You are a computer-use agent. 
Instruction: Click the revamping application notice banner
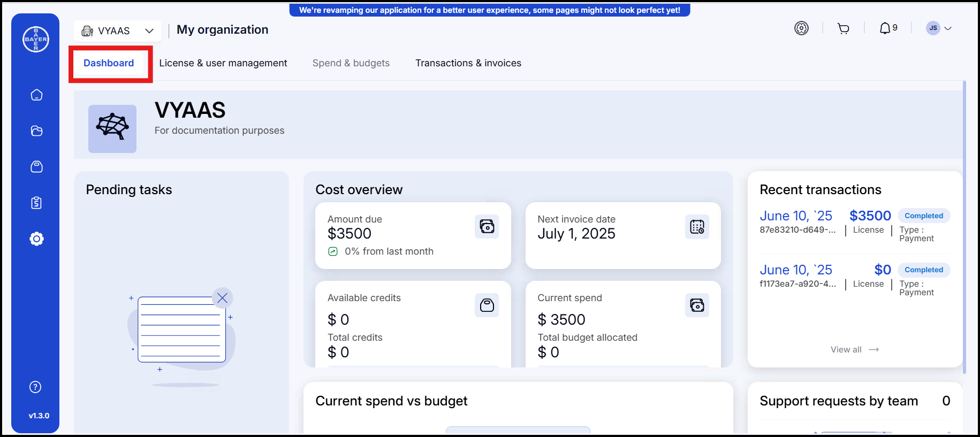(x=490, y=10)
